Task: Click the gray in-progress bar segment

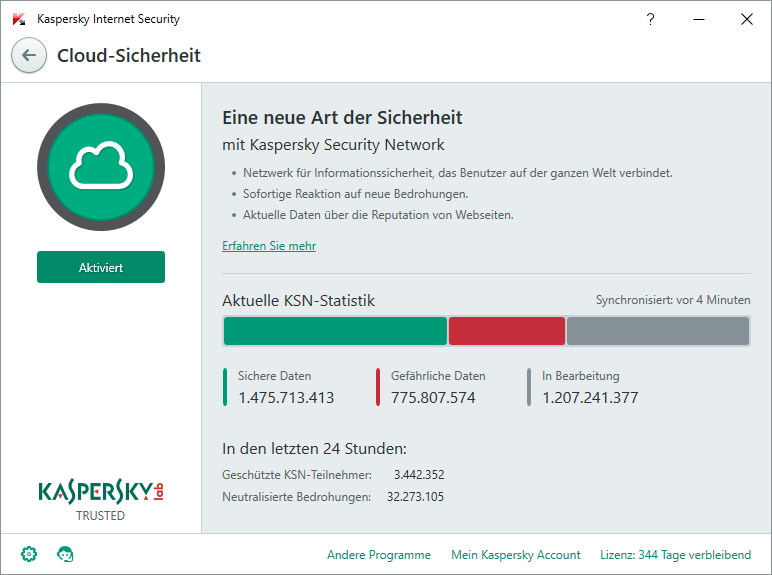Action: (x=658, y=331)
